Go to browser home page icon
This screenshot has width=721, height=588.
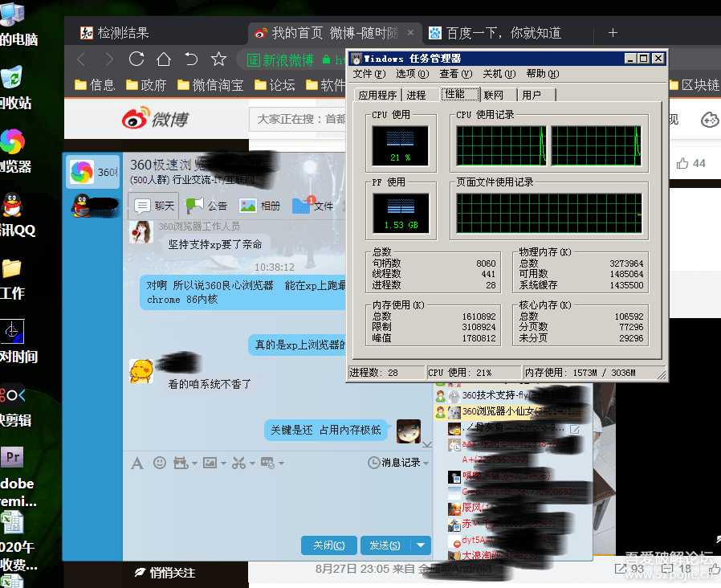(x=164, y=59)
